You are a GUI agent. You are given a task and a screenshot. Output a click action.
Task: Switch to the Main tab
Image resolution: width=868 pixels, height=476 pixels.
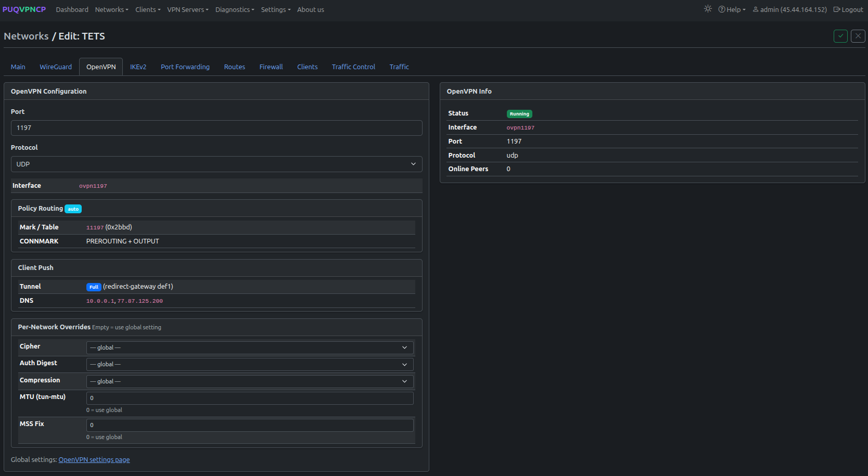click(x=18, y=67)
